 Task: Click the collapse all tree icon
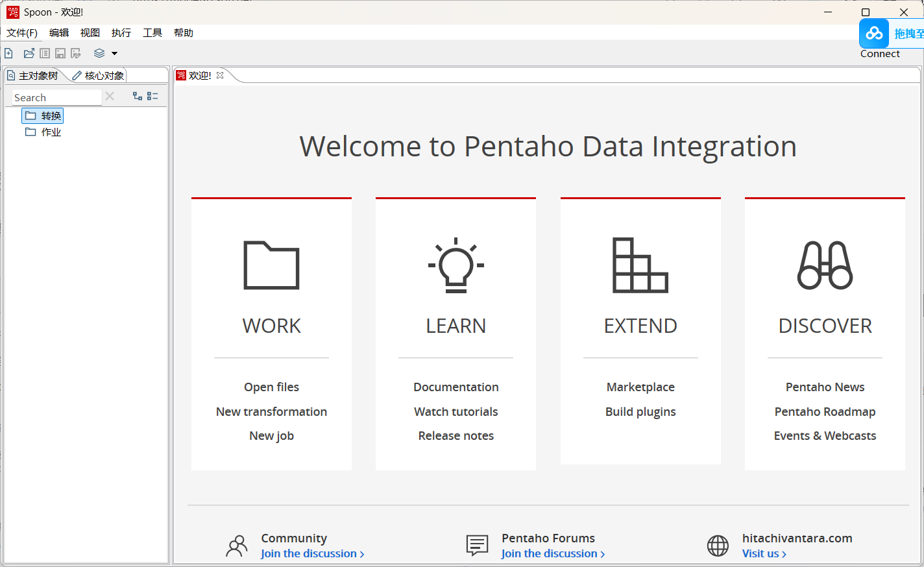152,96
